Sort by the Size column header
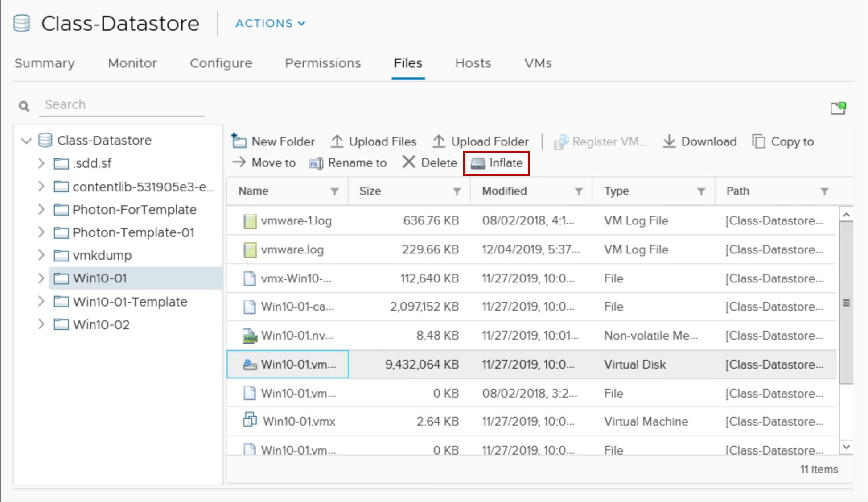Screen dimensions: 868x502 click(x=370, y=191)
